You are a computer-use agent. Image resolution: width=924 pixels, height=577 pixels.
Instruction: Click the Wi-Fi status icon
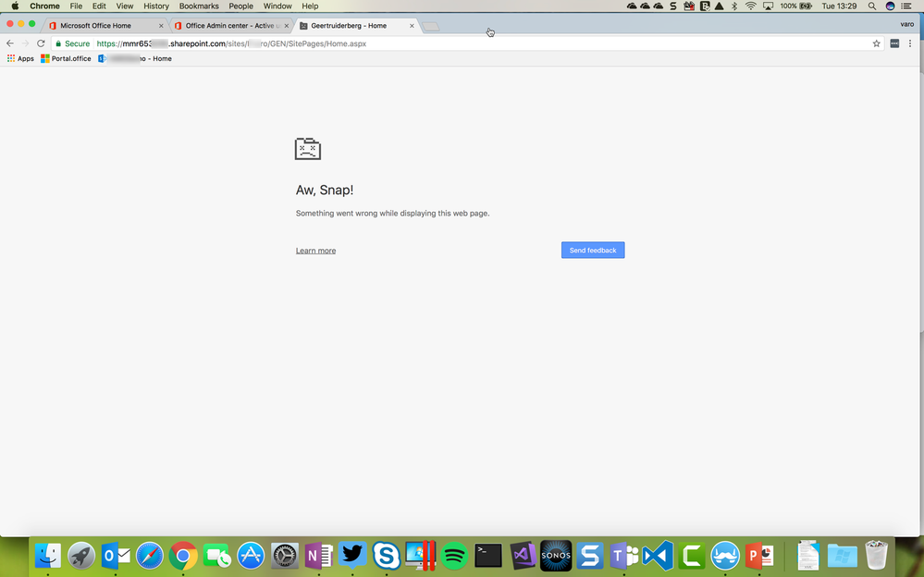click(751, 6)
